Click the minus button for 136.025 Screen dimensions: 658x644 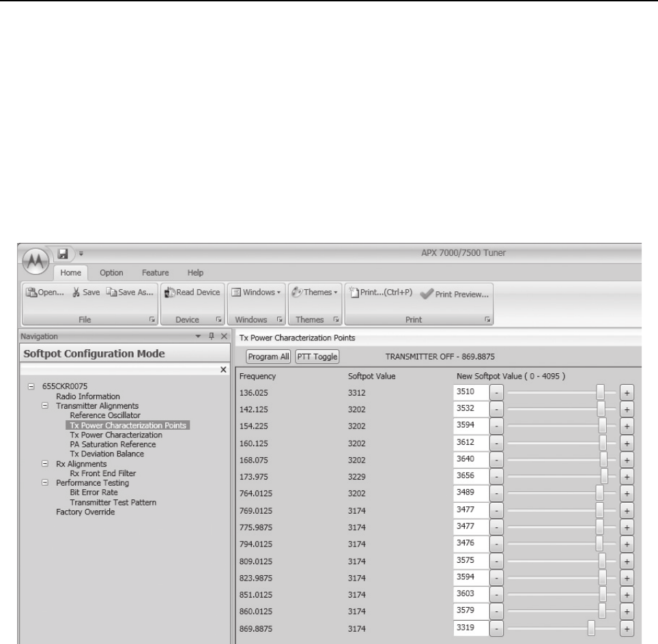tap(496, 393)
